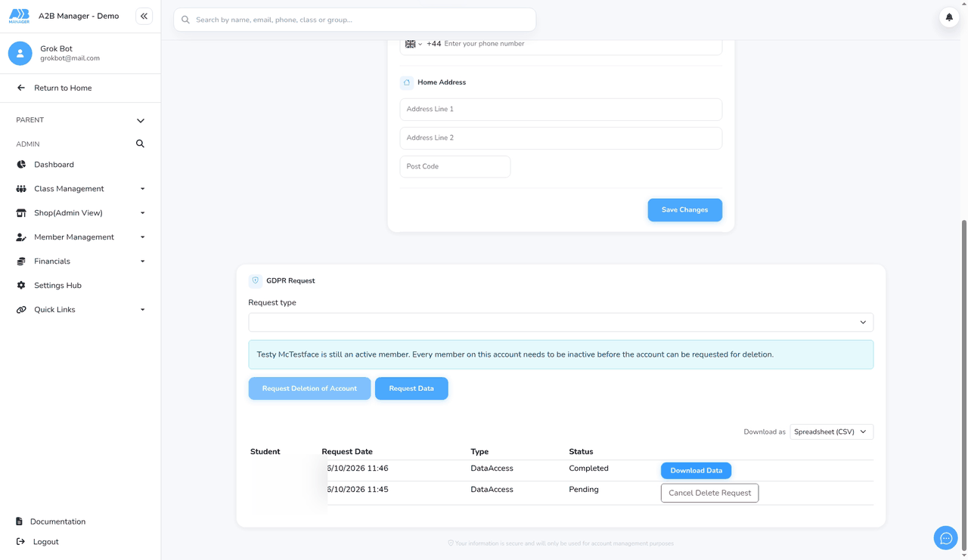Open the Download as Spreadsheet (CSV) dropdown
The image size is (968, 560).
(x=832, y=432)
